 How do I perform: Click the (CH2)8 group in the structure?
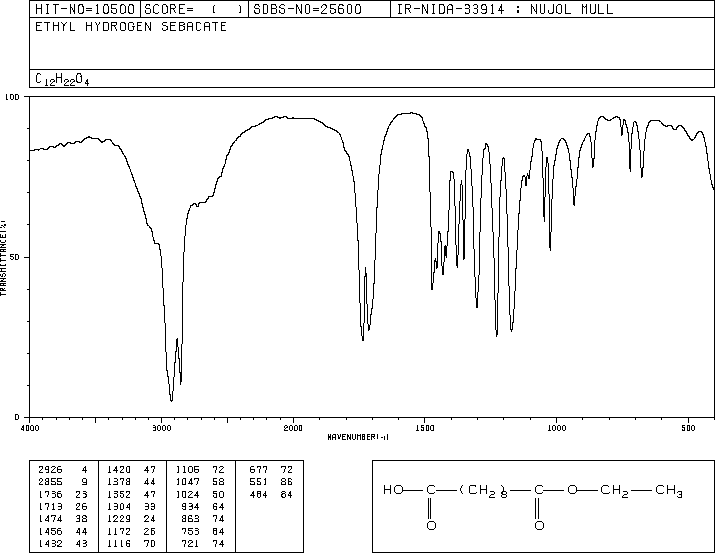(483, 491)
